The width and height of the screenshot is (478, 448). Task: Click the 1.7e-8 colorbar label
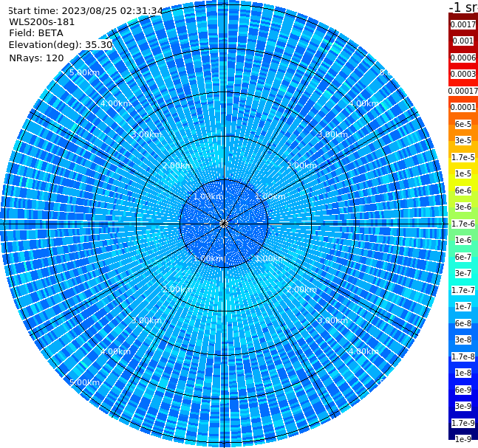[x=463, y=356]
